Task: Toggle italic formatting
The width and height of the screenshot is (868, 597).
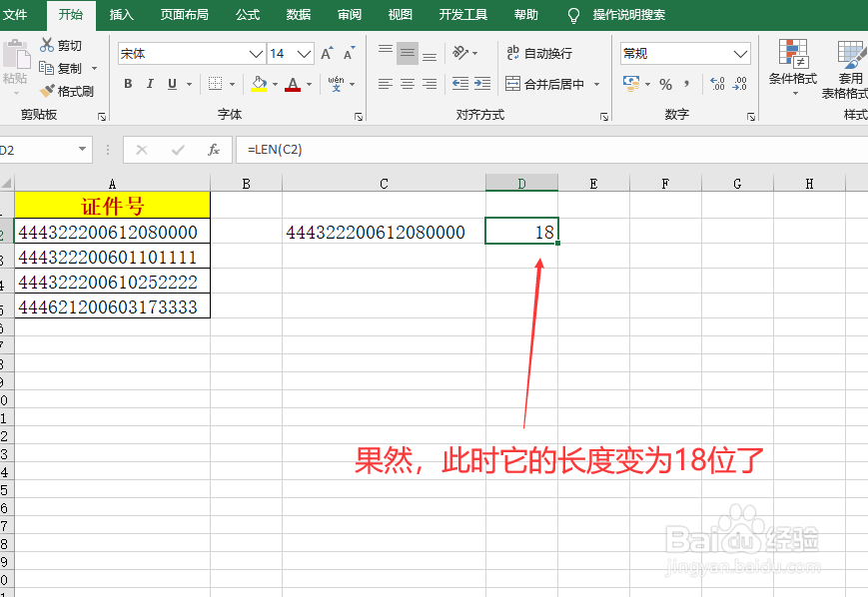Action: pos(149,84)
